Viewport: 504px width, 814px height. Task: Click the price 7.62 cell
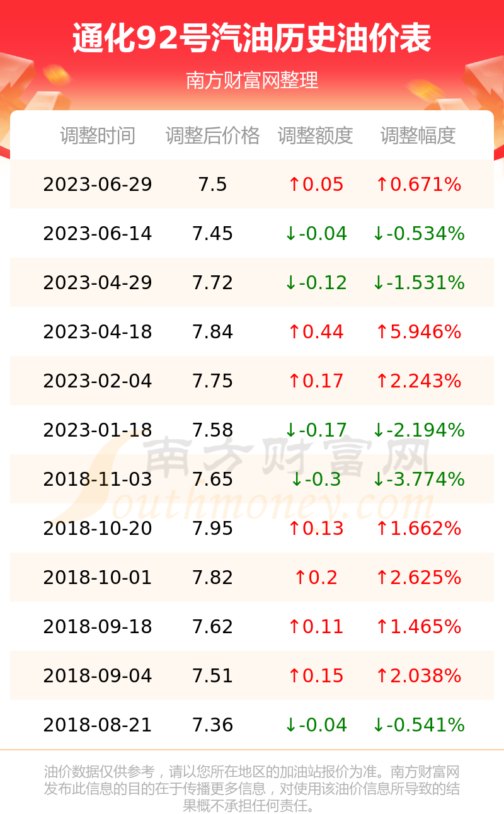pyautogui.click(x=213, y=627)
